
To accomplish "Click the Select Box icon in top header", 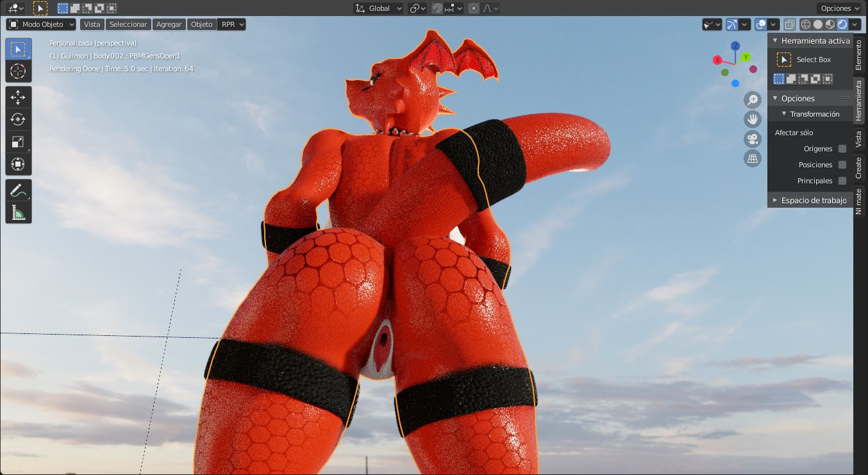I will click(40, 8).
